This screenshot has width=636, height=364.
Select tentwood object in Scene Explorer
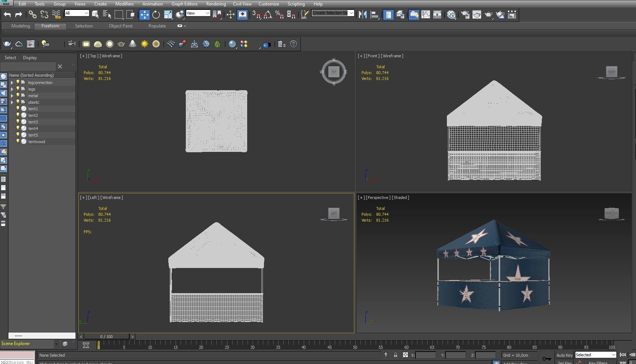pyautogui.click(x=37, y=142)
